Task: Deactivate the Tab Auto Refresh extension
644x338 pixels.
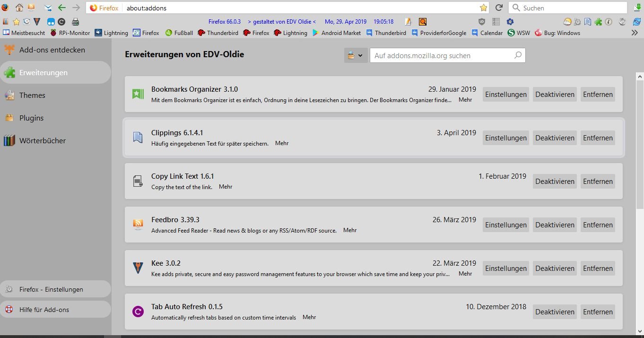Action: 555,312
